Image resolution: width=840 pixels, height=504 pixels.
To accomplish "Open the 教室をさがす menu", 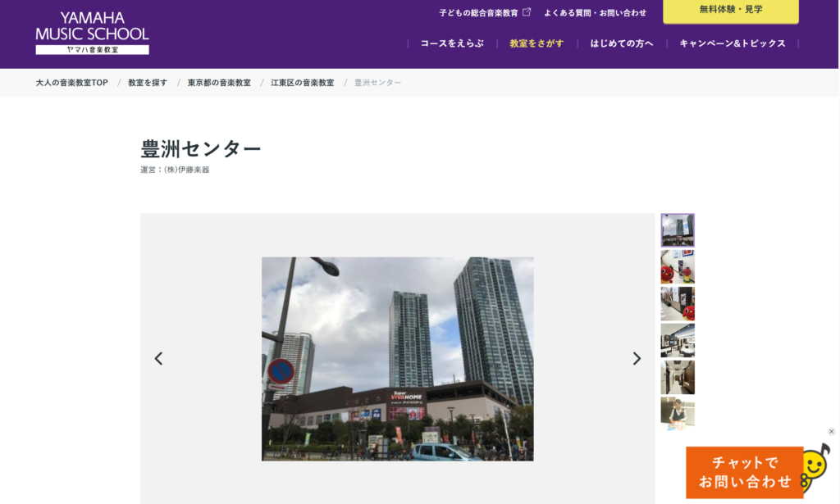I will (536, 43).
